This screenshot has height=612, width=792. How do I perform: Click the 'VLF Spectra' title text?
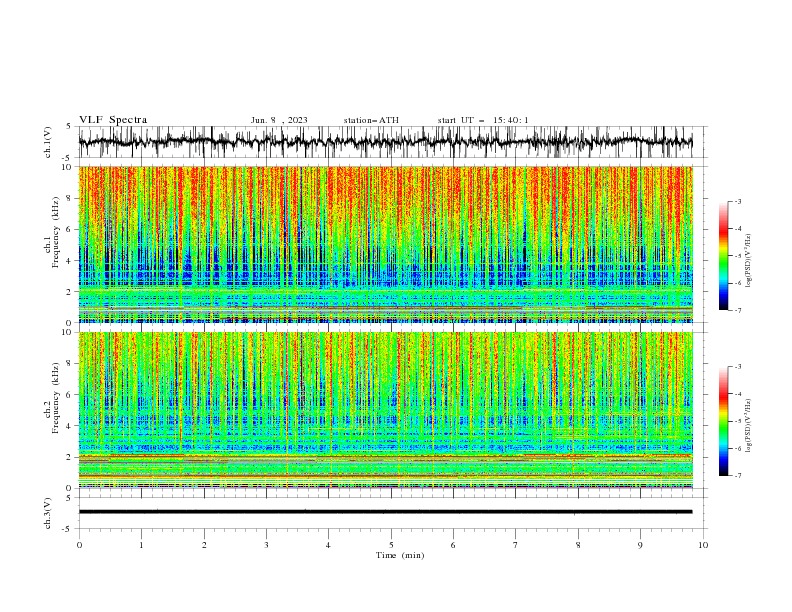pyautogui.click(x=113, y=120)
